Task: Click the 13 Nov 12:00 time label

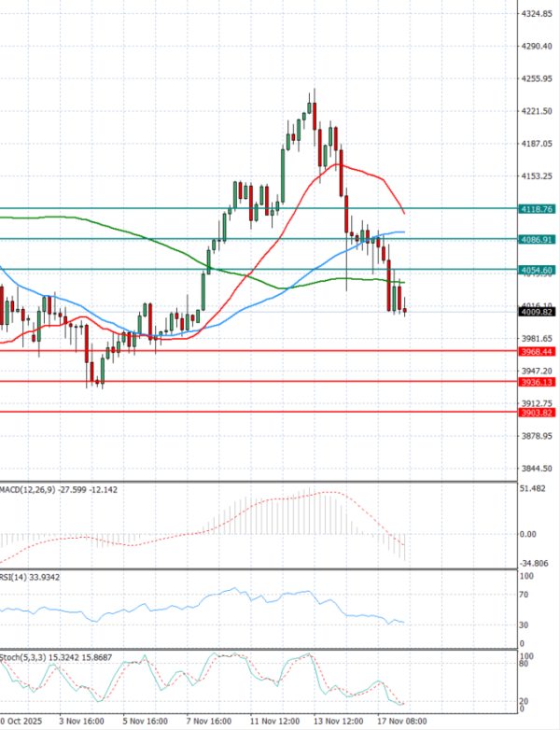Action: click(x=338, y=722)
